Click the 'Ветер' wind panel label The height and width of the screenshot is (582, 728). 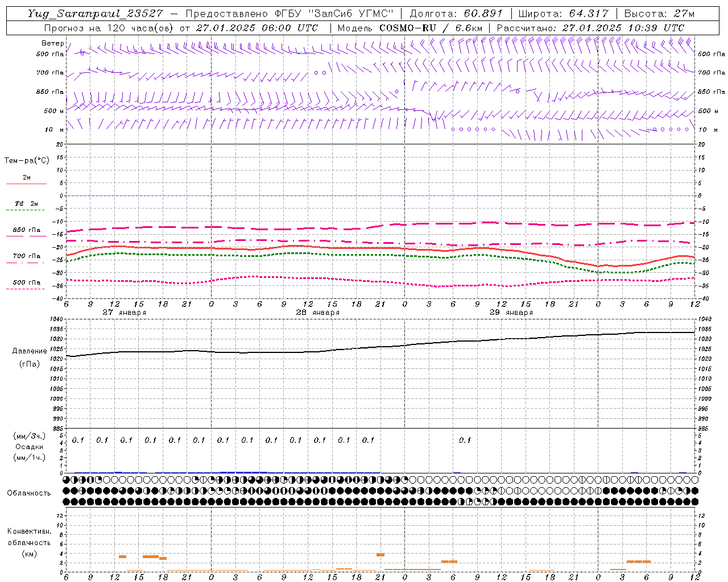[52, 43]
